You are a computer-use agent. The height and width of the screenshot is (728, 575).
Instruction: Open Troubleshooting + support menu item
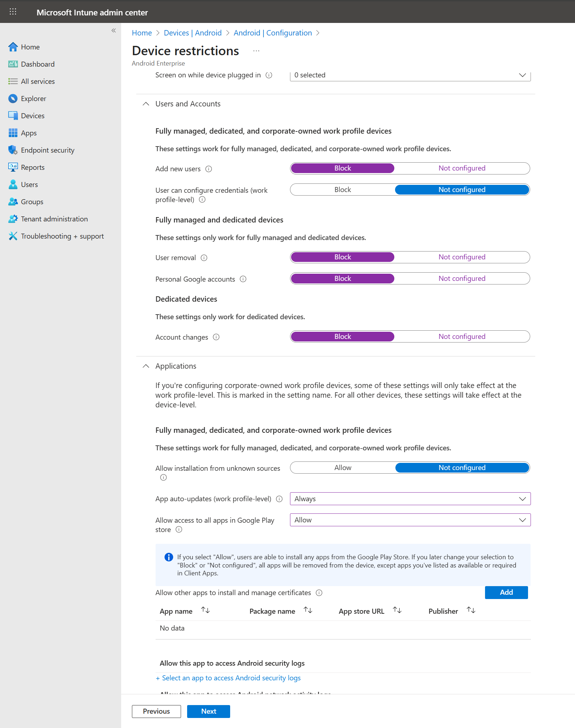click(x=62, y=236)
